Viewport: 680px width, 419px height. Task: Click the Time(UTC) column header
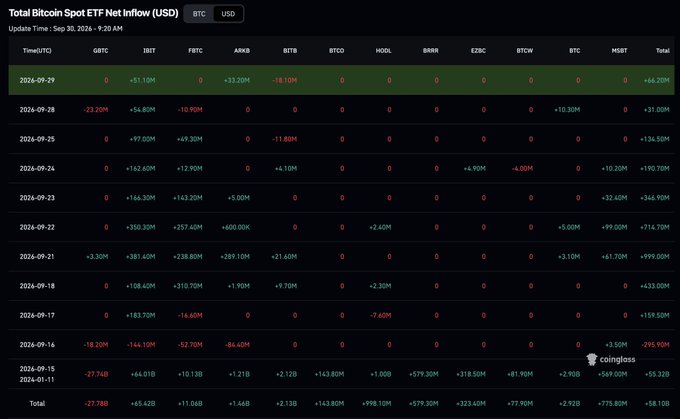coord(37,51)
